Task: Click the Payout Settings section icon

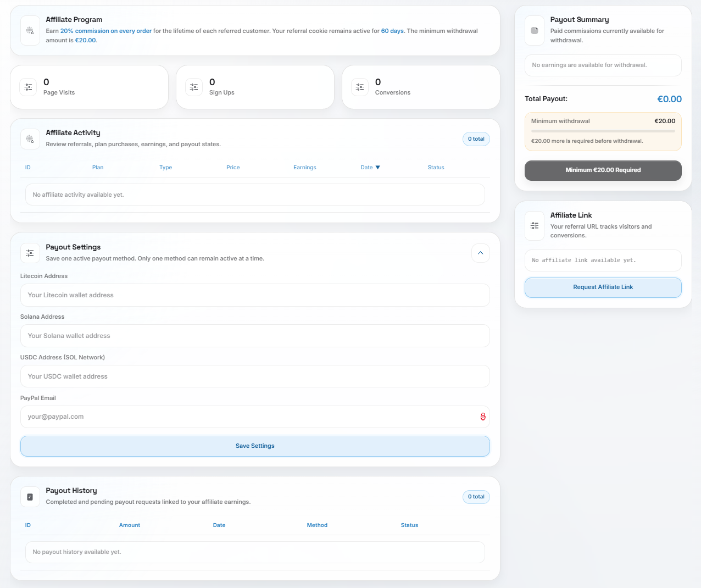Action: 30,253
